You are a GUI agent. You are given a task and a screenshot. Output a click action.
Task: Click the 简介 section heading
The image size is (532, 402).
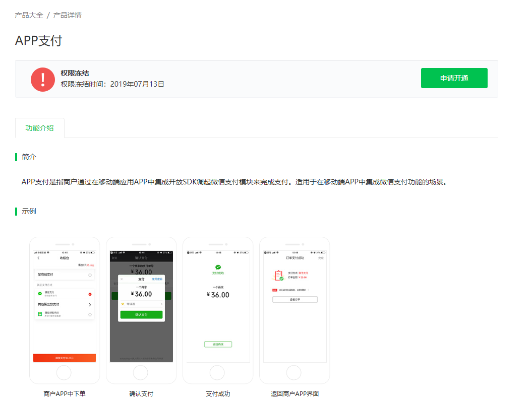point(29,157)
